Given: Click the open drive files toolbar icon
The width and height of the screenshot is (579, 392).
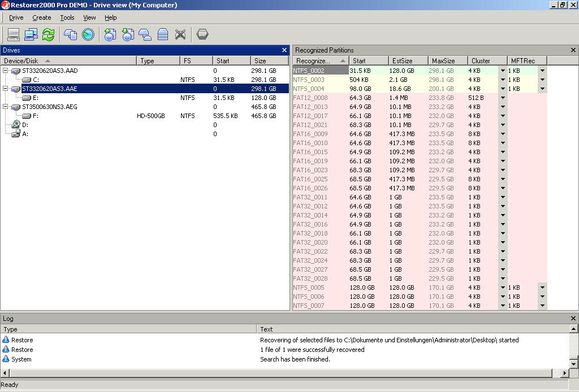Looking at the screenshot, I should click(x=70, y=34).
